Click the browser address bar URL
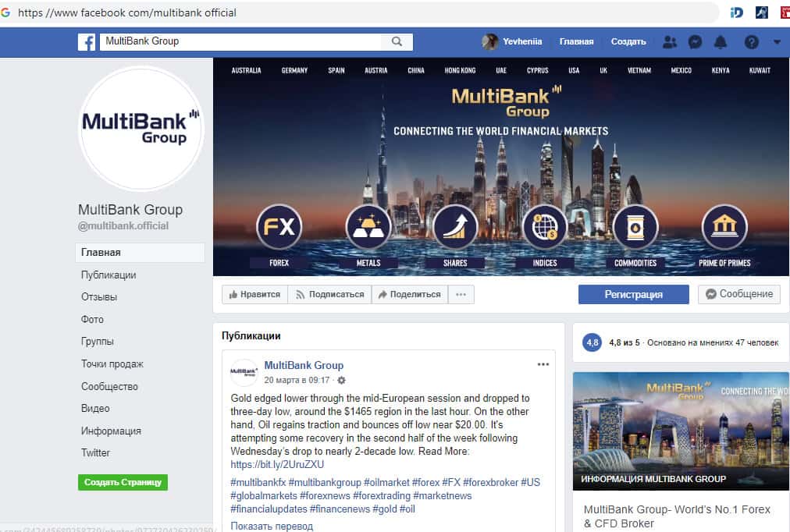This screenshot has height=532, width=790. coord(127,12)
